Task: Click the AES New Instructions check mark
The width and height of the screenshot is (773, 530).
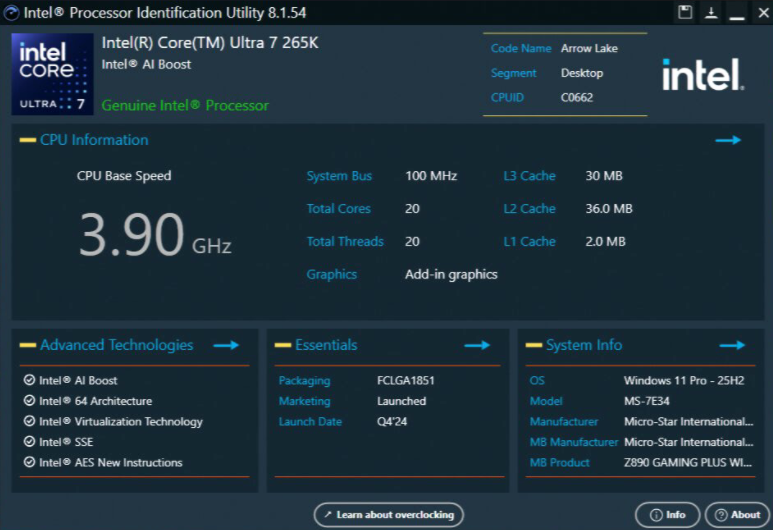Action: pos(30,462)
